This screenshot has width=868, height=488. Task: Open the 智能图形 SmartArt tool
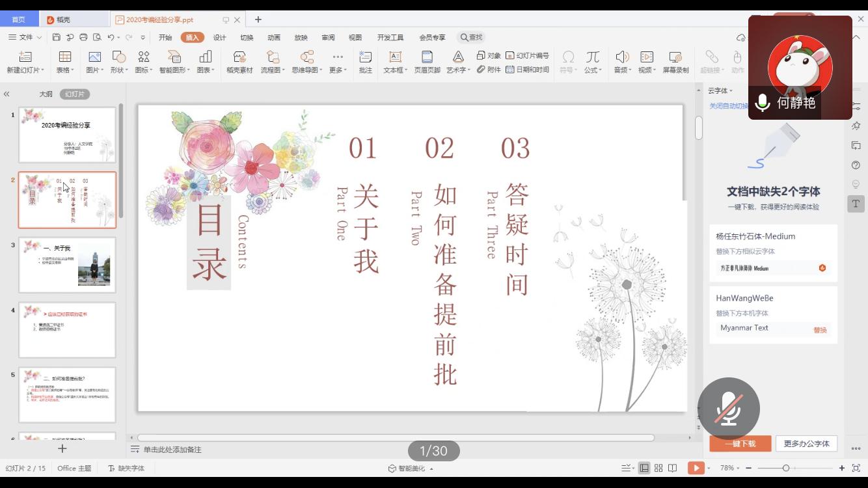(x=174, y=57)
